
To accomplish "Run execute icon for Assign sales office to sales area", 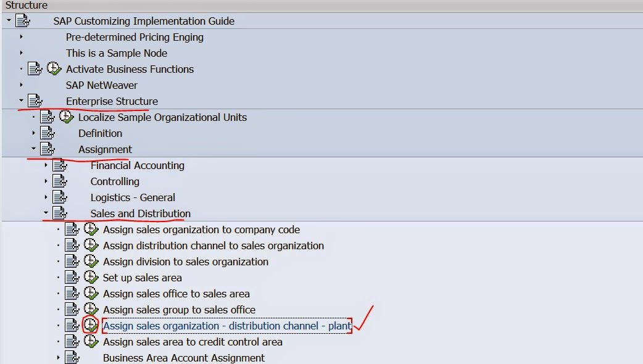I will 91,294.
